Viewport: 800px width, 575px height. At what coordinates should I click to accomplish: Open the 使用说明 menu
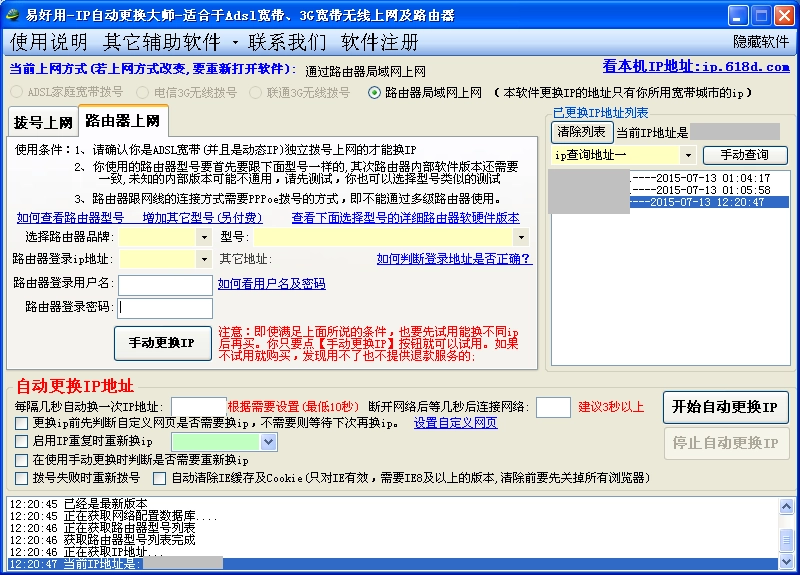(x=48, y=42)
